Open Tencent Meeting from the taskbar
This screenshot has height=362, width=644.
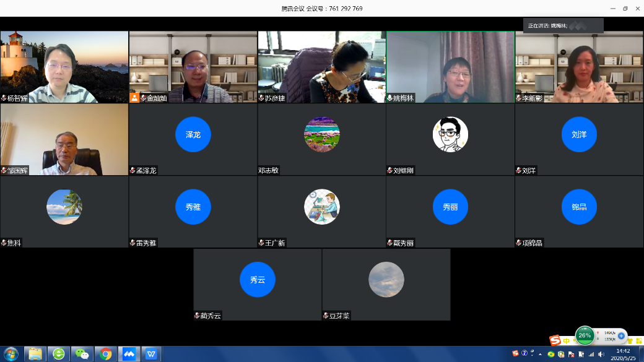[129, 354]
